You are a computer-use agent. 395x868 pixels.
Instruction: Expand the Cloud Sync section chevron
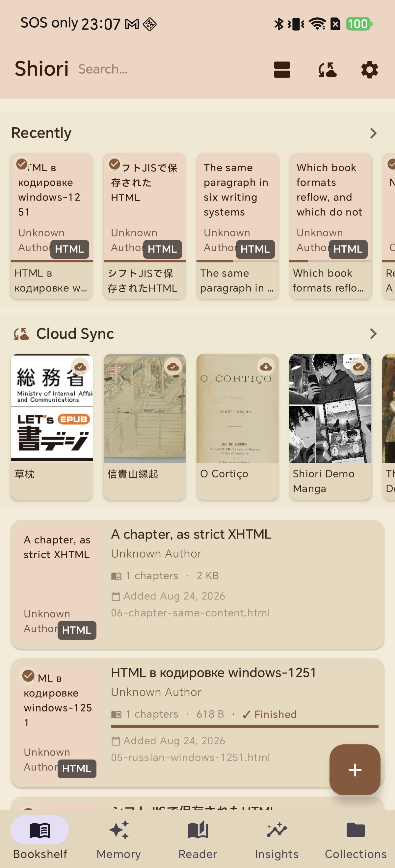click(x=373, y=334)
